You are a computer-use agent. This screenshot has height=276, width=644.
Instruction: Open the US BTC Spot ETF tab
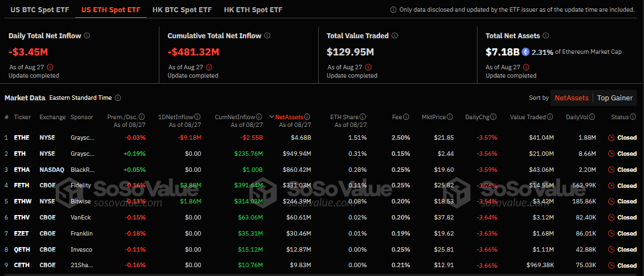point(39,9)
